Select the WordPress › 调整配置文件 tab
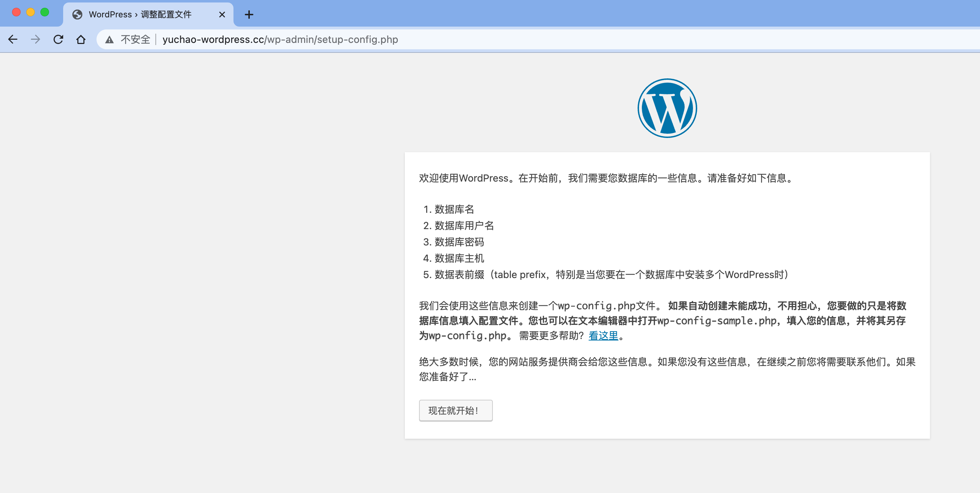 [x=140, y=15]
